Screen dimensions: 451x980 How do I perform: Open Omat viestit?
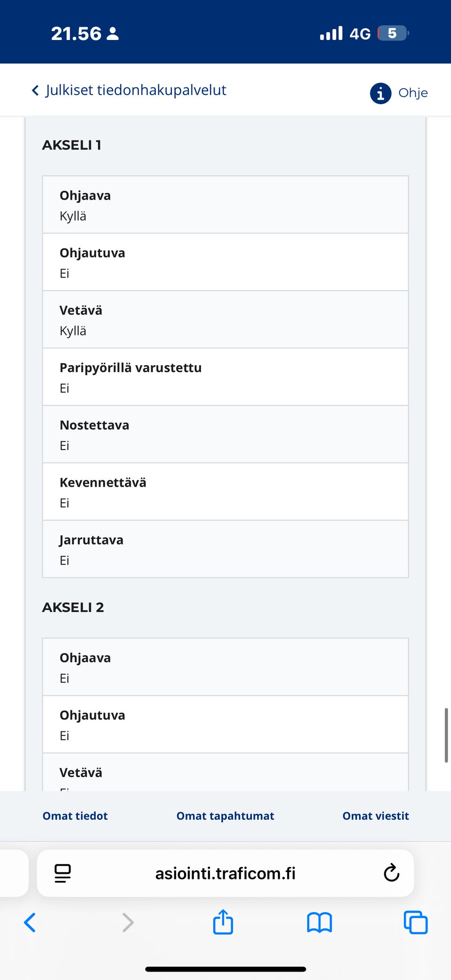(x=376, y=816)
